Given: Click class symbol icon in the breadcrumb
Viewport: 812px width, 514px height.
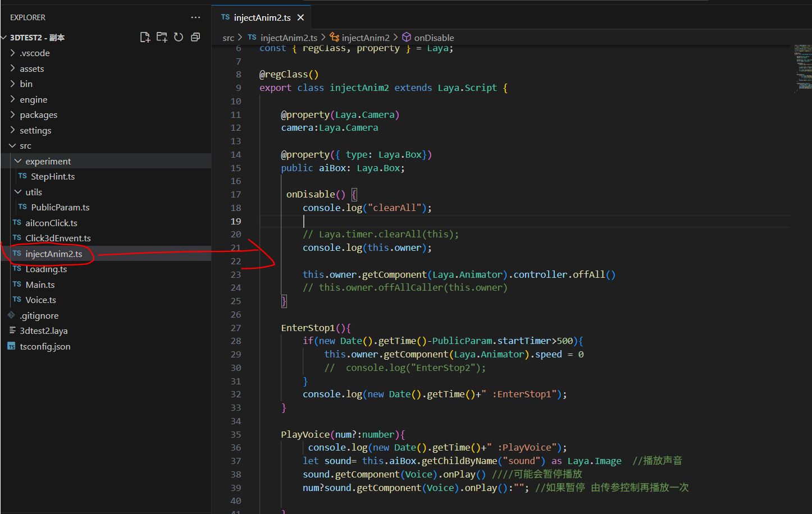Looking at the screenshot, I should tap(335, 37).
